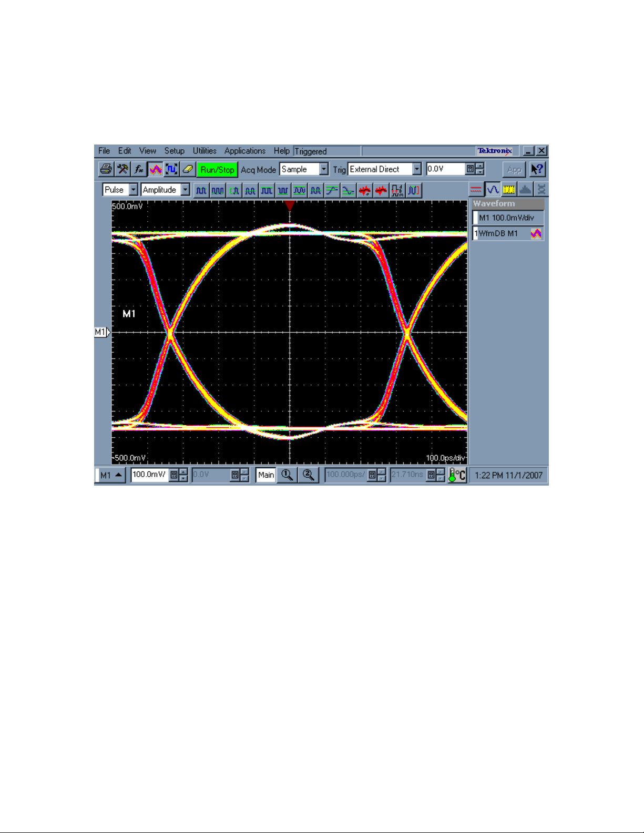Toggle the M1 100.0mV/div waveform checkbox
Image resolution: width=644 pixels, height=833 pixels.
point(476,218)
